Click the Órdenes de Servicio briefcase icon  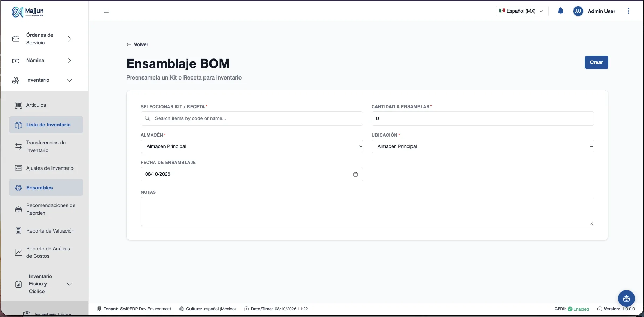(16, 39)
